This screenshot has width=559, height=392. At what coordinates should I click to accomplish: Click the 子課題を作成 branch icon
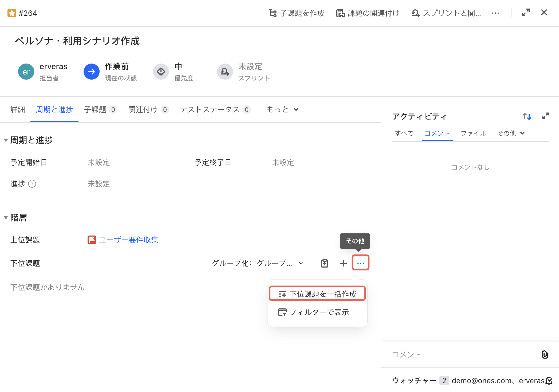273,13
